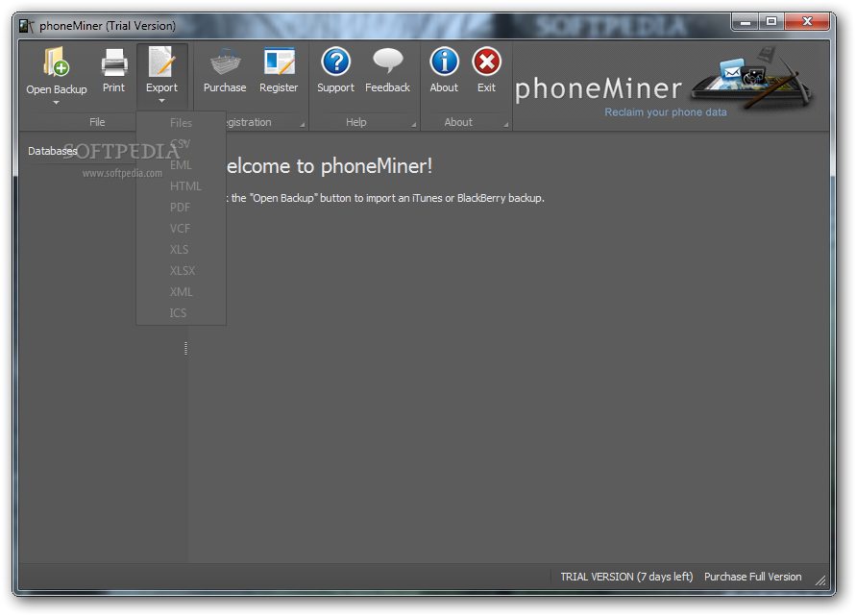Viewport: 856px width, 616px height.
Task: Choose HTML in the Export menu
Action: click(181, 186)
